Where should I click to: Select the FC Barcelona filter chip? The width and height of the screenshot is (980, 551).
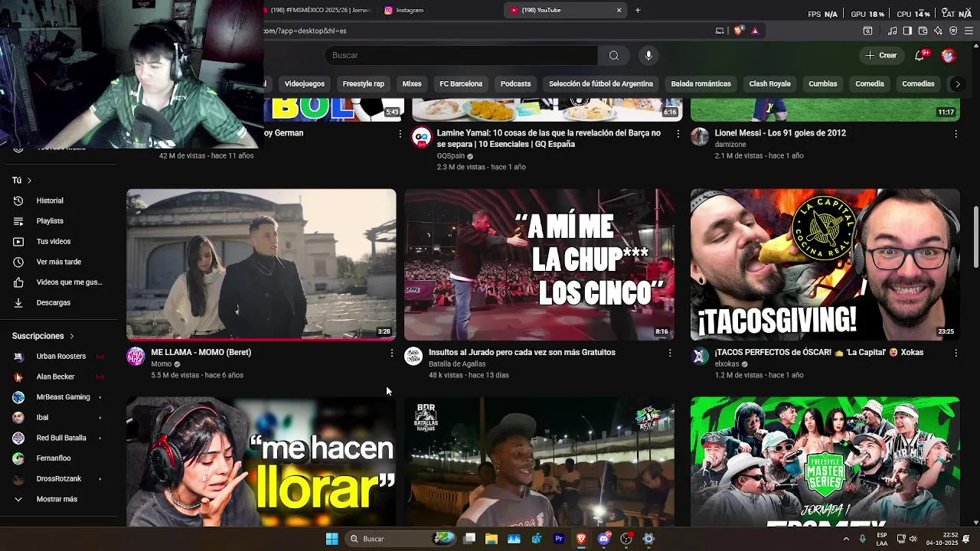tap(461, 83)
